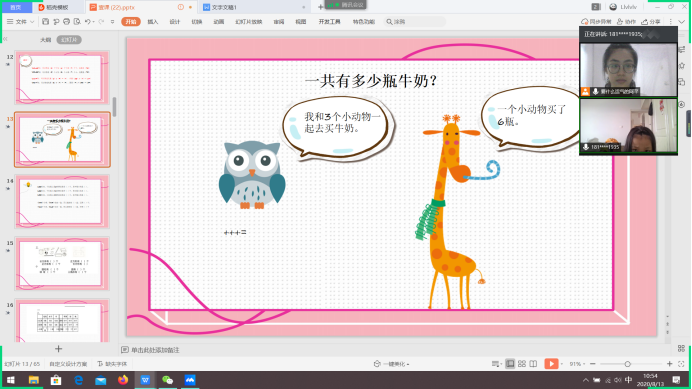Select slide 14 thumbnail
The width and height of the screenshot is (692, 389).
pyautogui.click(x=62, y=201)
